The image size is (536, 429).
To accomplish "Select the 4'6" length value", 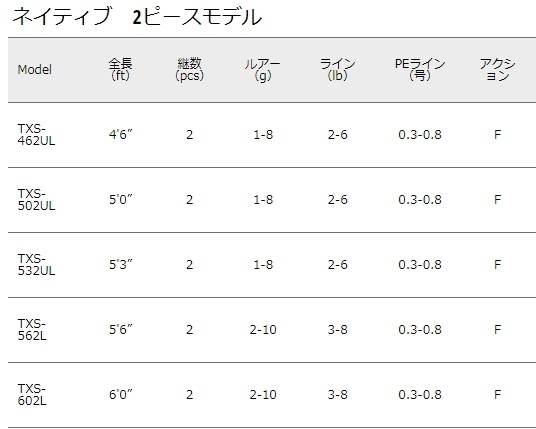I will [121, 134].
